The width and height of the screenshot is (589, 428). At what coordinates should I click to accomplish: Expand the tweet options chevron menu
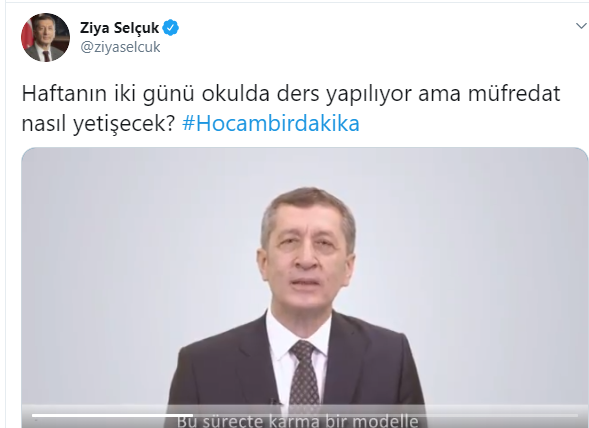point(581,26)
